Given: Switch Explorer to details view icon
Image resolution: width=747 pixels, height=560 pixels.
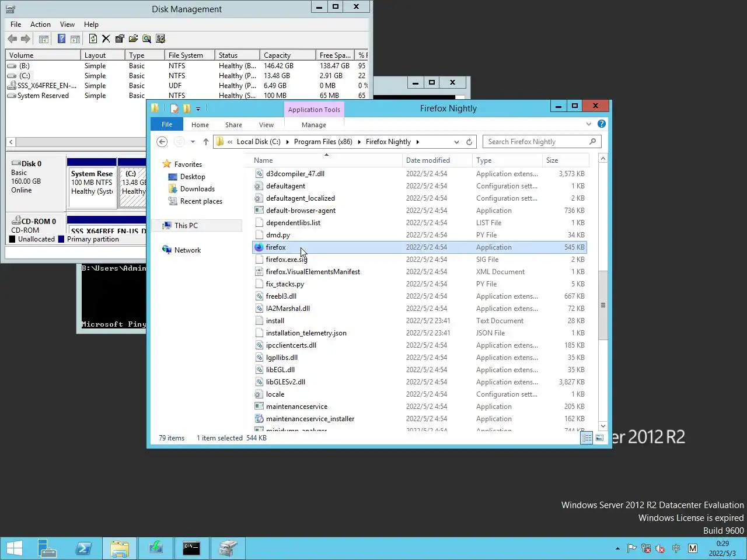Looking at the screenshot, I should [587, 438].
